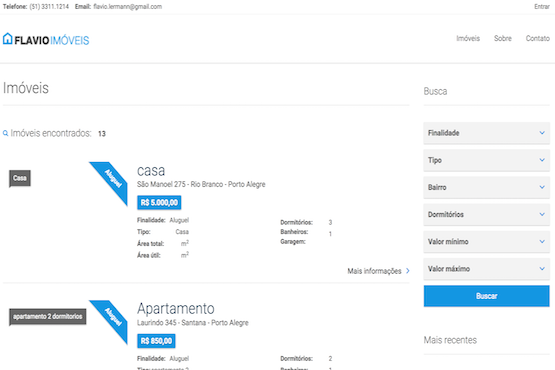
Task: Click the R$ 5.000,00 price badge
Action: (159, 203)
